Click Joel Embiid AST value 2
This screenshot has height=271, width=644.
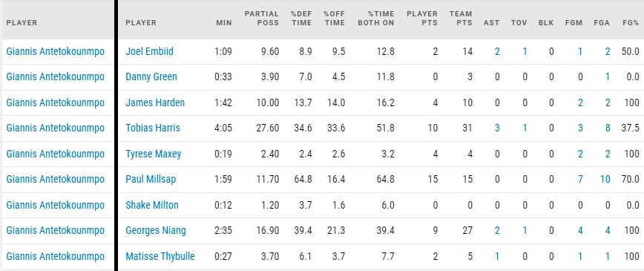pyautogui.click(x=497, y=51)
